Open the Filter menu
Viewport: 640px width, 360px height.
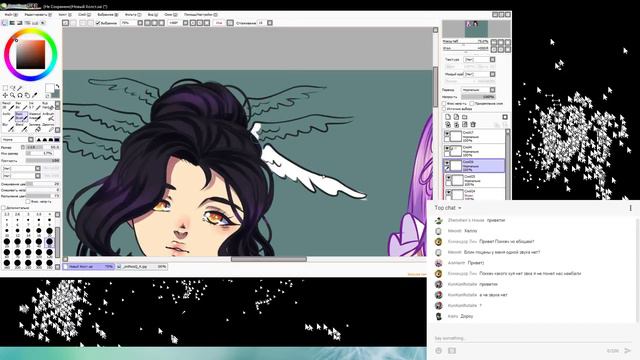pyautogui.click(x=133, y=15)
